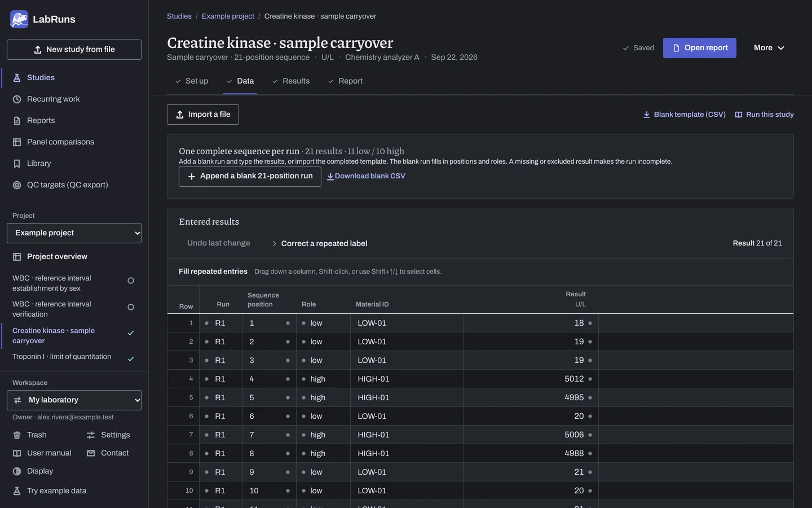Image resolution: width=812 pixels, height=508 pixels.
Task: Click New study from file
Action: (74, 50)
